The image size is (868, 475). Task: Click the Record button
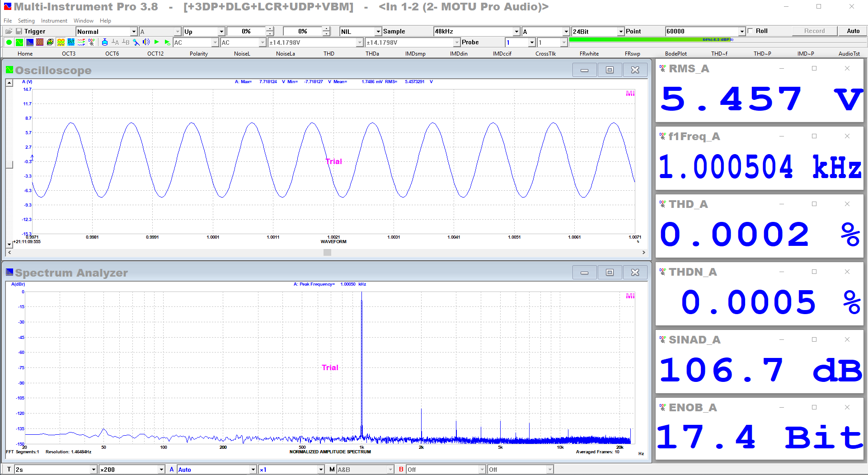[814, 31]
